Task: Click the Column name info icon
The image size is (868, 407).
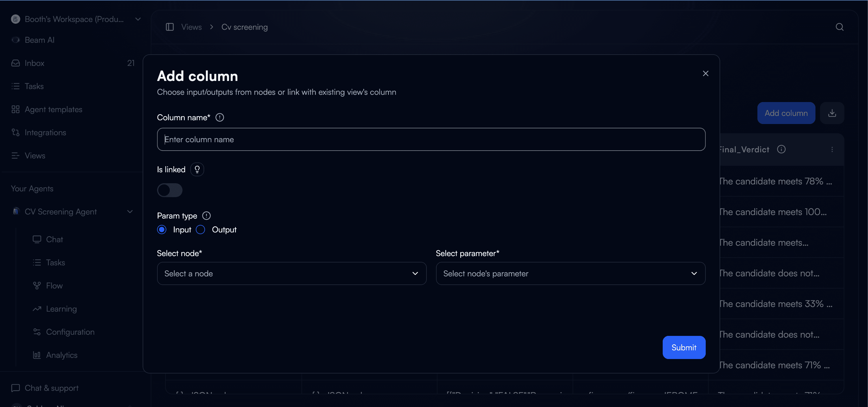Action: coord(220,117)
